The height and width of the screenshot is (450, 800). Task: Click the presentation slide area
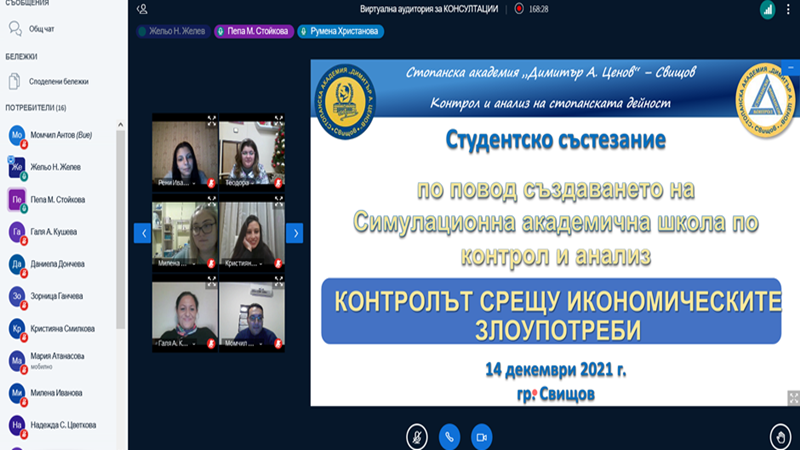[555, 233]
